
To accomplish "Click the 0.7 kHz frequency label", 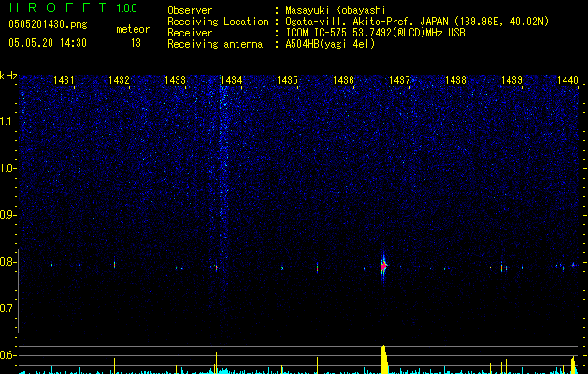I will click(7, 309).
